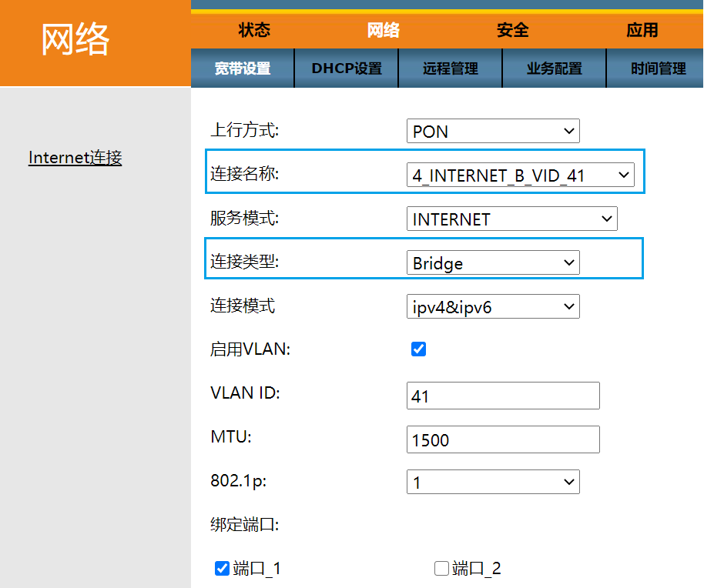Viewport: 704px width, 588px height.
Task: Switch to 业务配置 submenu tab
Action: 555,68
